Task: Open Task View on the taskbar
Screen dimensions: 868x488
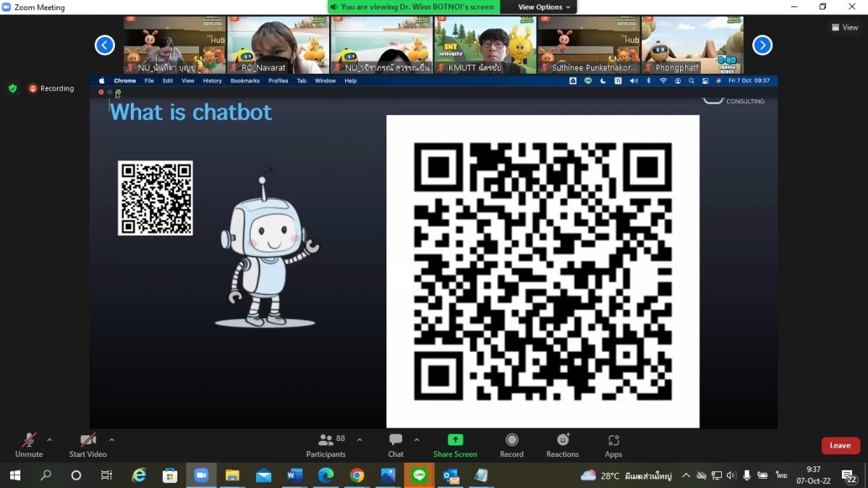Action: (x=106, y=475)
